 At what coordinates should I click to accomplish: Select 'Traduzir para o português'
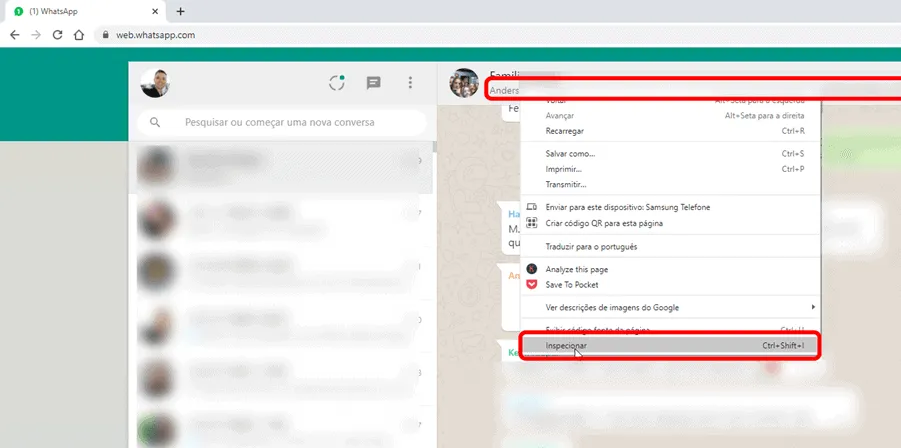pyautogui.click(x=670, y=246)
